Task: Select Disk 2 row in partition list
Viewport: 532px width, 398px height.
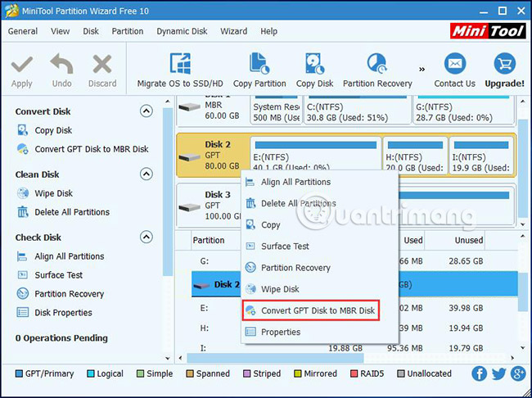Action: 354,284
